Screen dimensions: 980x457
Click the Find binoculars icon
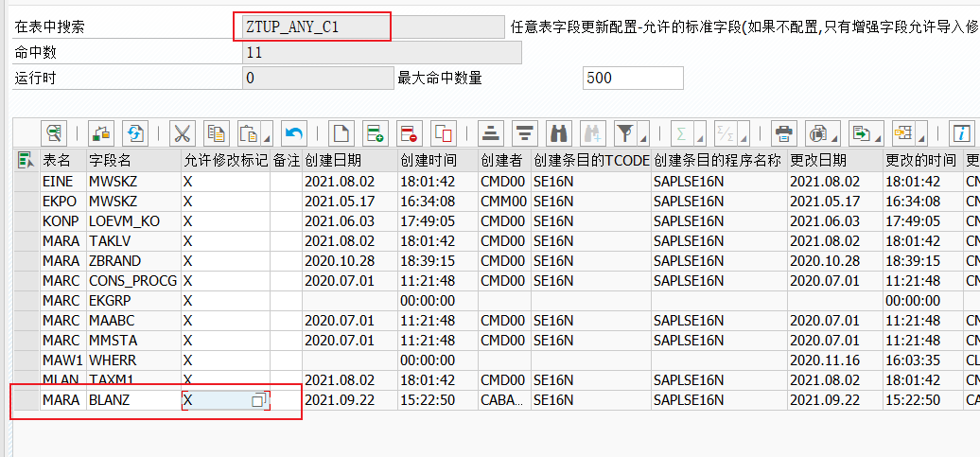(x=559, y=132)
